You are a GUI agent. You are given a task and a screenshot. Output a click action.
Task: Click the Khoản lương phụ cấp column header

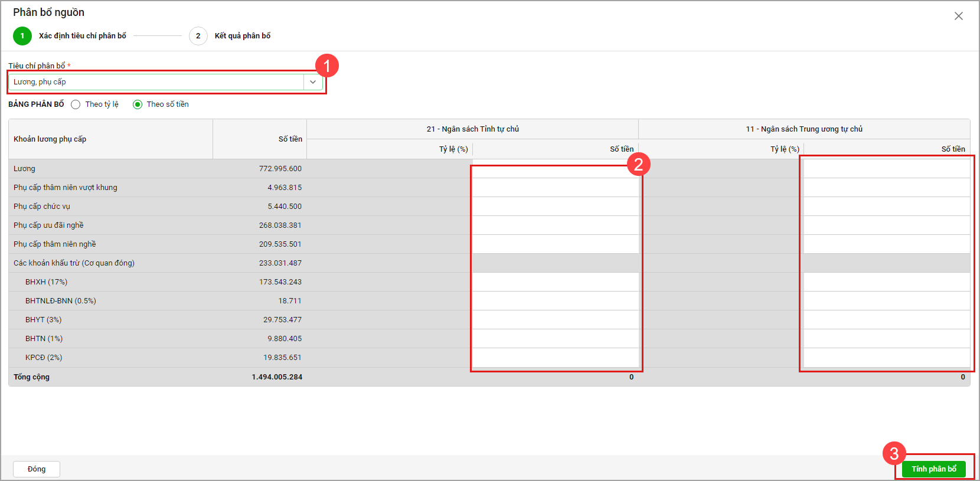[x=50, y=139]
